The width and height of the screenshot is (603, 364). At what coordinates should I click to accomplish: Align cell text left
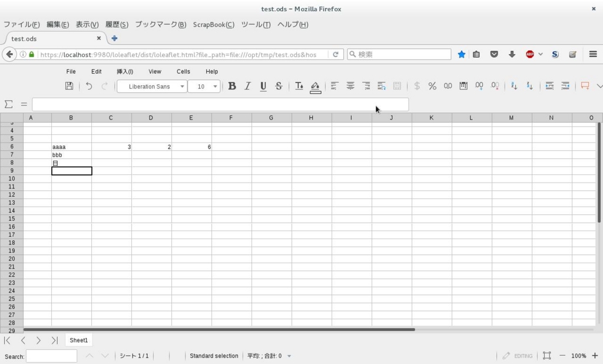tap(334, 86)
